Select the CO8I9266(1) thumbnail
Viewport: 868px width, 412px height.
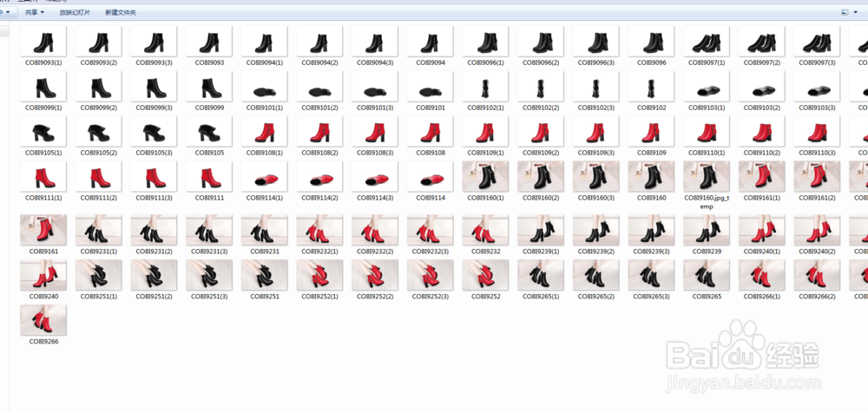[x=762, y=276]
